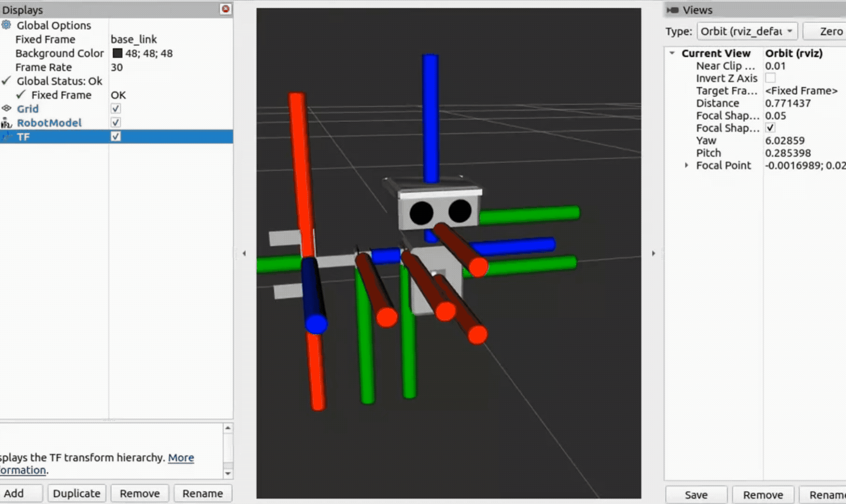This screenshot has width=846, height=504.
Task: Toggle the RobotModel display checkbox
Action: (116, 122)
